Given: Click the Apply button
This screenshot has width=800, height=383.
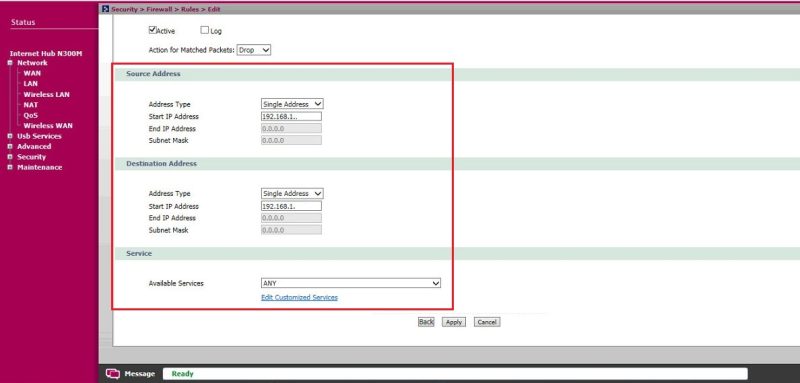Looking at the screenshot, I should coord(454,322).
